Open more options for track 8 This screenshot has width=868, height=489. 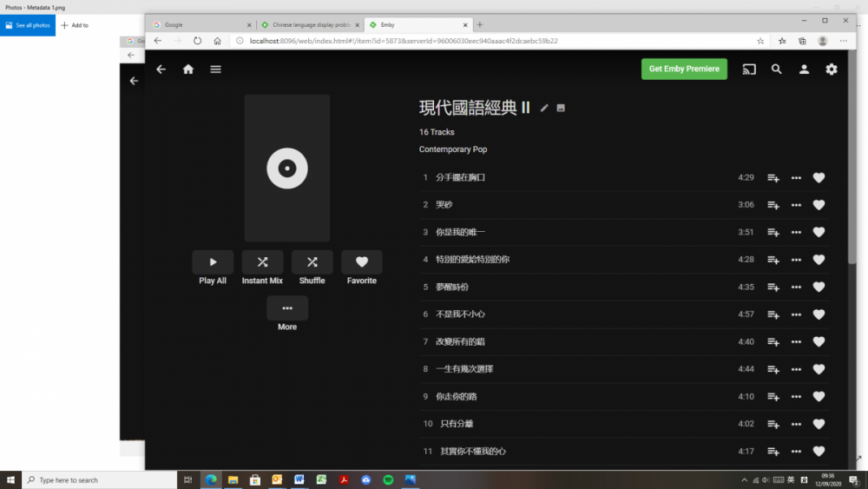796,369
